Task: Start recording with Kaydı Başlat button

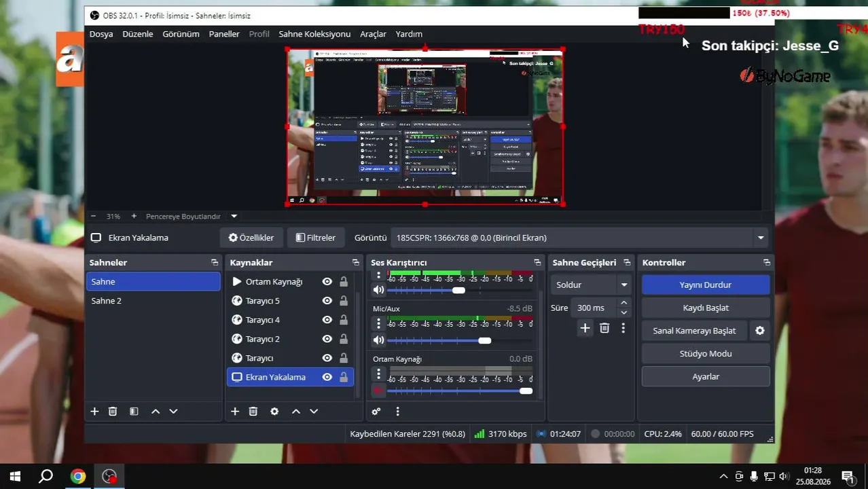Action: tap(706, 308)
